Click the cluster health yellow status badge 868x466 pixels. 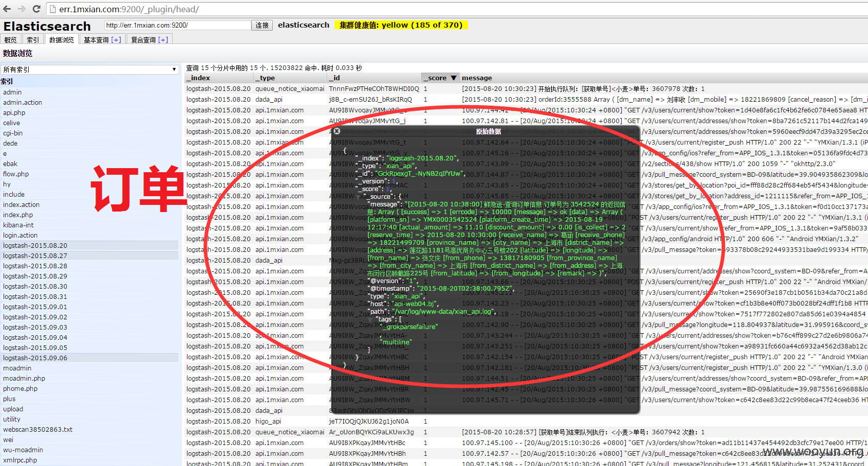(x=401, y=25)
